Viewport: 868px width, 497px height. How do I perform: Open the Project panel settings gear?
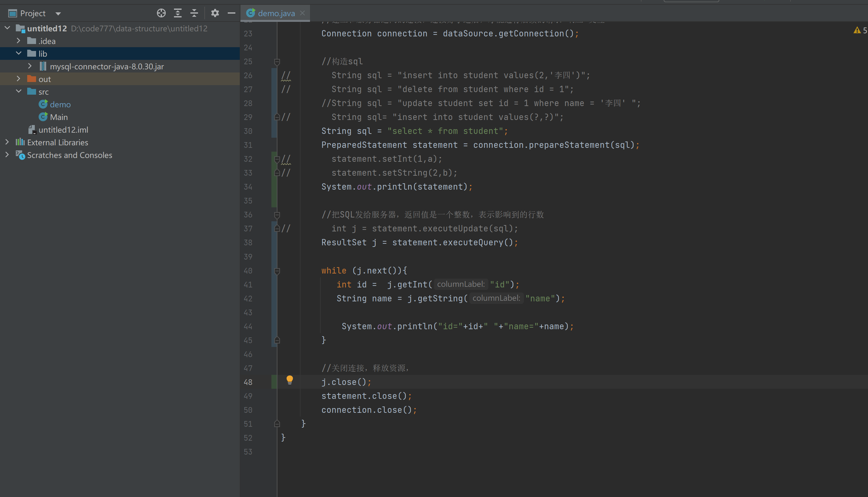pyautogui.click(x=215, y=13)
